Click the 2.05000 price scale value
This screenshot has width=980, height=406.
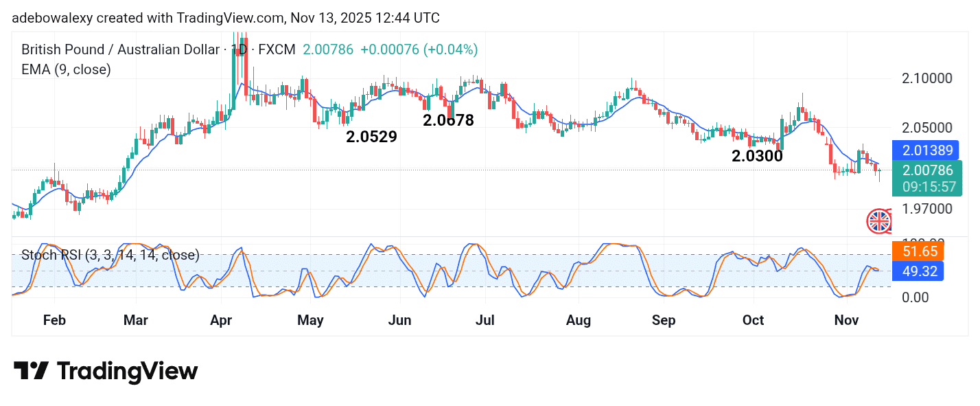click(x=926, y=128)
